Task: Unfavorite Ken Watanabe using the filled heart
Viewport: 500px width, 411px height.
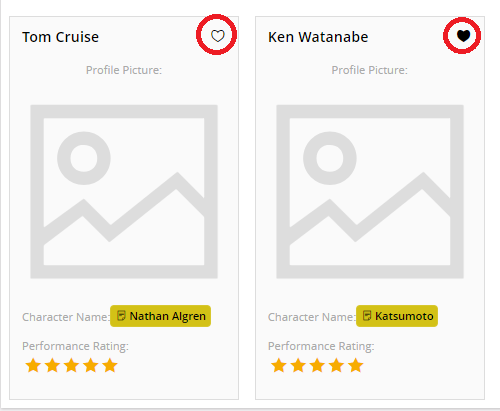Action: (463, 36)
